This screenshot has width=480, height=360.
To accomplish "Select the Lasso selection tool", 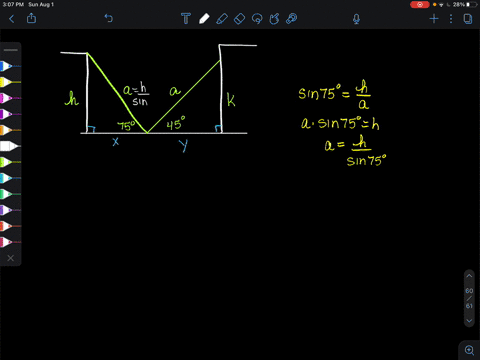I will 257,19.
